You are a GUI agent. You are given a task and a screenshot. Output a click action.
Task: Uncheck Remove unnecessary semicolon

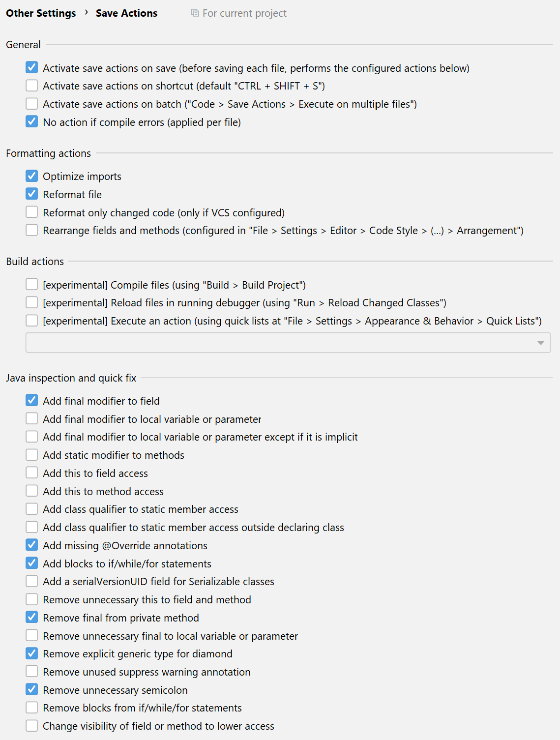pos(32,690)
